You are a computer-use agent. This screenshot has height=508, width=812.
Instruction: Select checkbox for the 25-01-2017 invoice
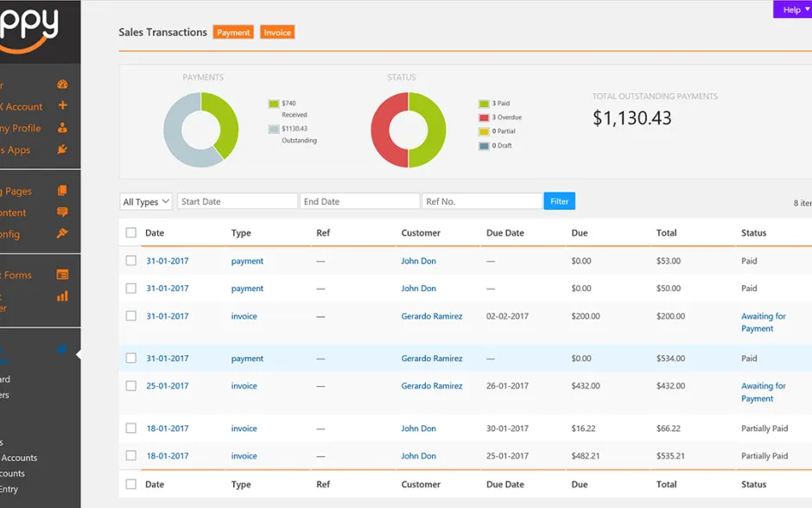pos(131,386)
